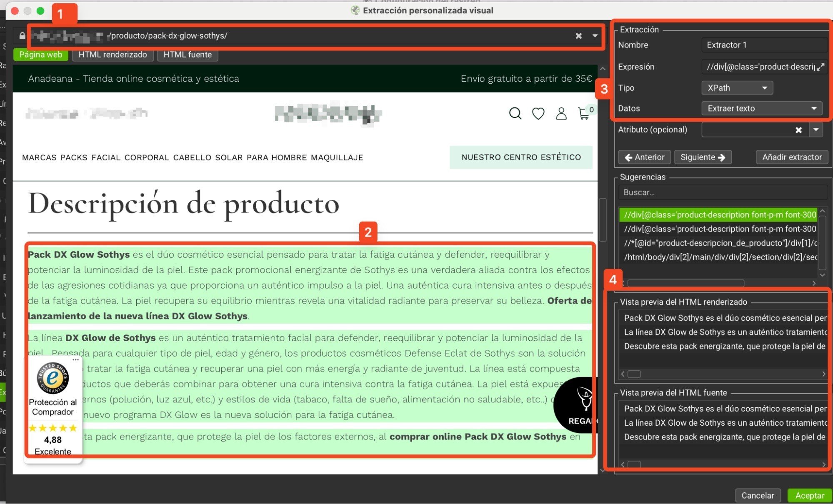Open the PARA HOMBRE menu item
The image size is (833, 504).
(x=277, y=157)
